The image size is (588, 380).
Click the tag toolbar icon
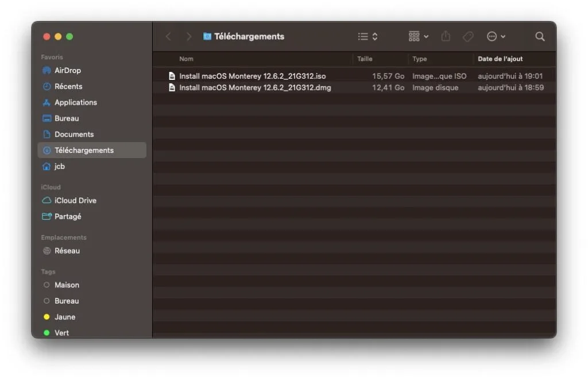[468, 36]
